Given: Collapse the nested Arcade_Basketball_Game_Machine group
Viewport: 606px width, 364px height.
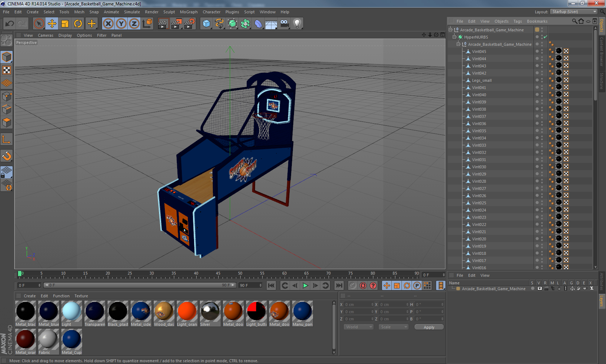Looking at the screenshot, I should pos(458,44).
